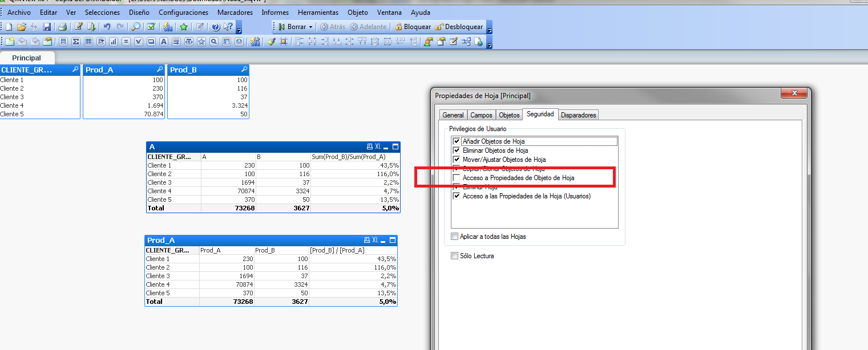Launch the Quick Chart wizard icon
The width and height of the screenshot is (868, 350).
pyautogui.click(x=168, y=27)
